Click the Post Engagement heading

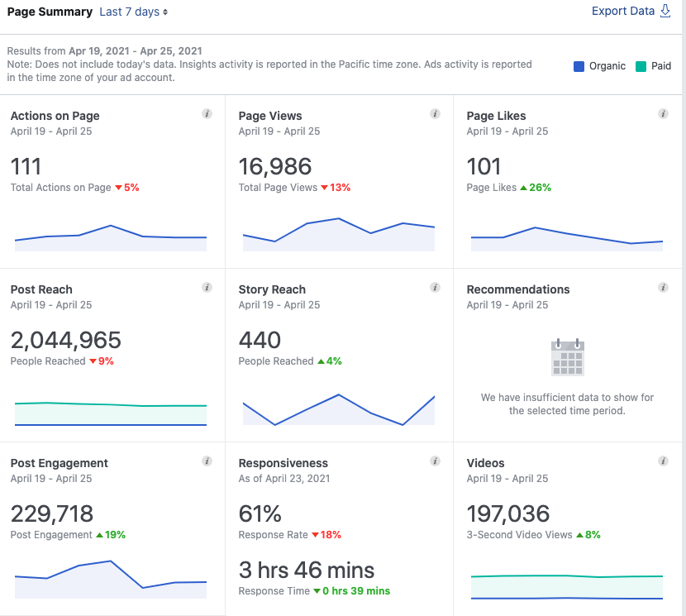(x=59, y=463)
